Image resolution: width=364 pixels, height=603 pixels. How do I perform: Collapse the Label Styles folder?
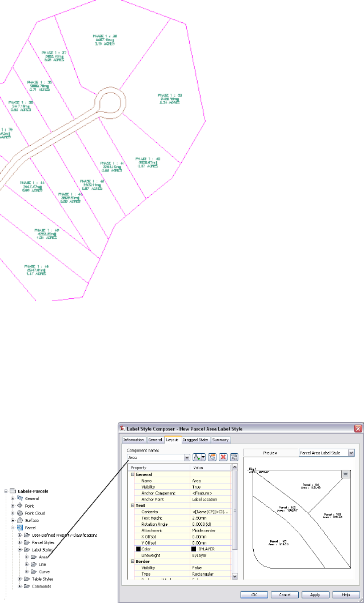tap(20, 549)
